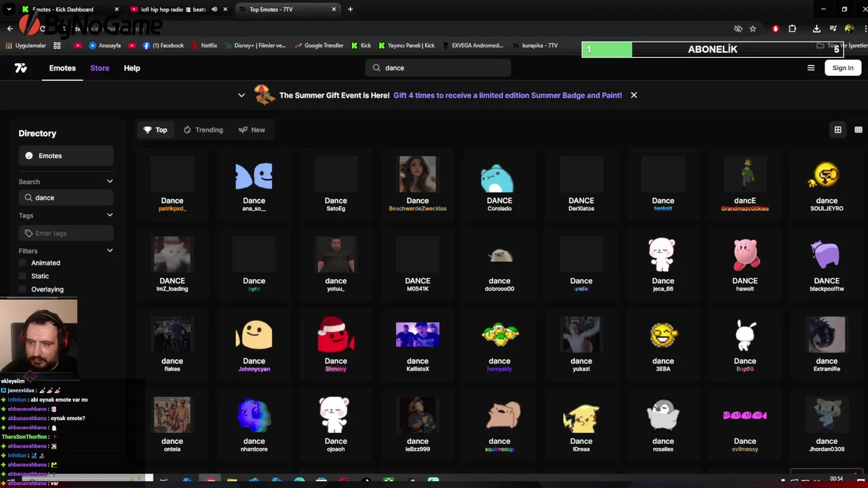
Task: Open the Help page
Action: (x=132, y=68)
